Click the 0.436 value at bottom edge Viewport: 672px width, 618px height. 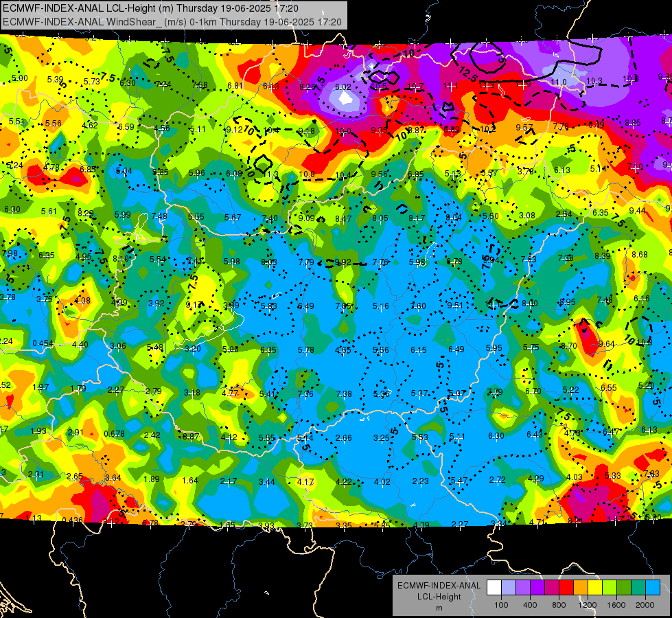(73, 520)
